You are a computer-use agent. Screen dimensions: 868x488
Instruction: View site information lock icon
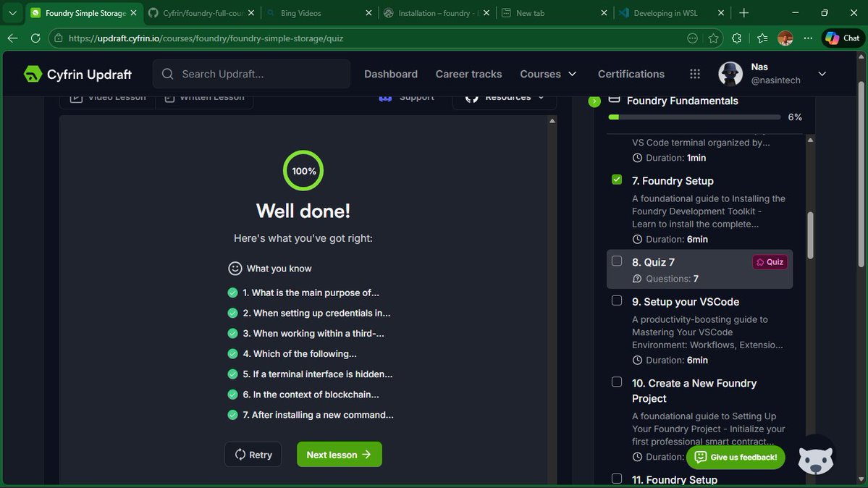(59, 38)
